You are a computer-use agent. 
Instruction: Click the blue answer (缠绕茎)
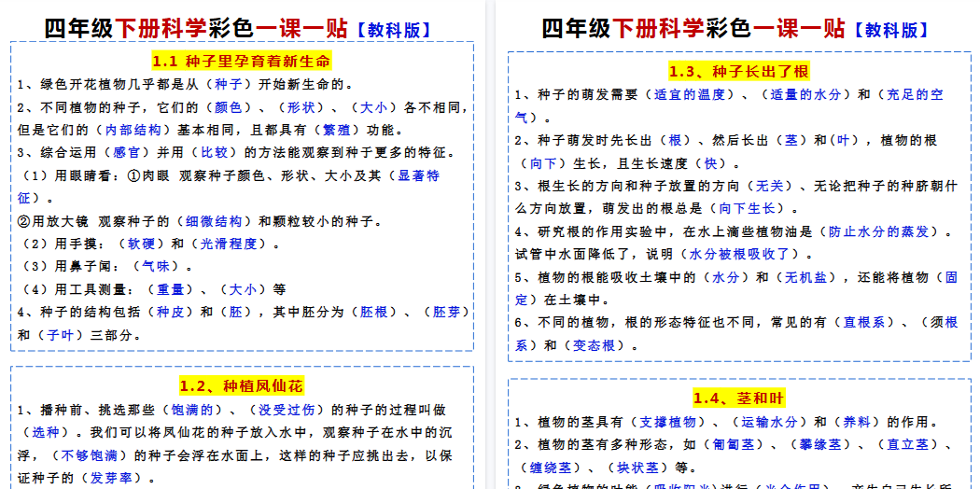coord(551,467)
